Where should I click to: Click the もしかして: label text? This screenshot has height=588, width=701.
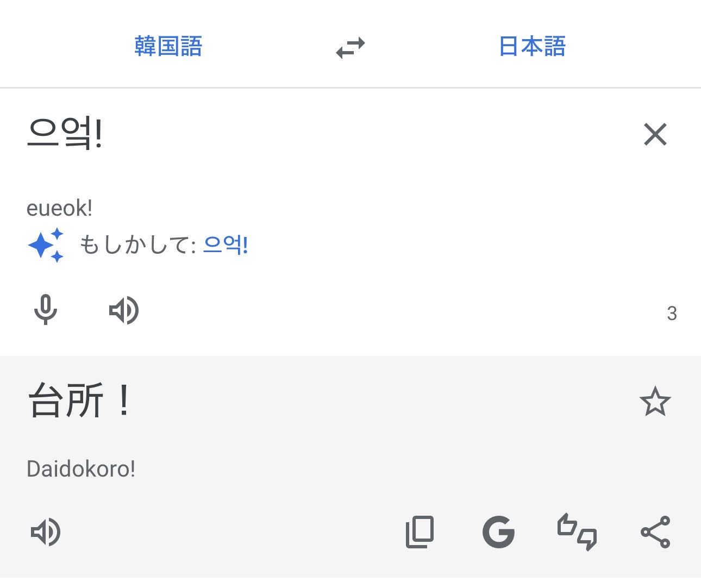point(137,245)
